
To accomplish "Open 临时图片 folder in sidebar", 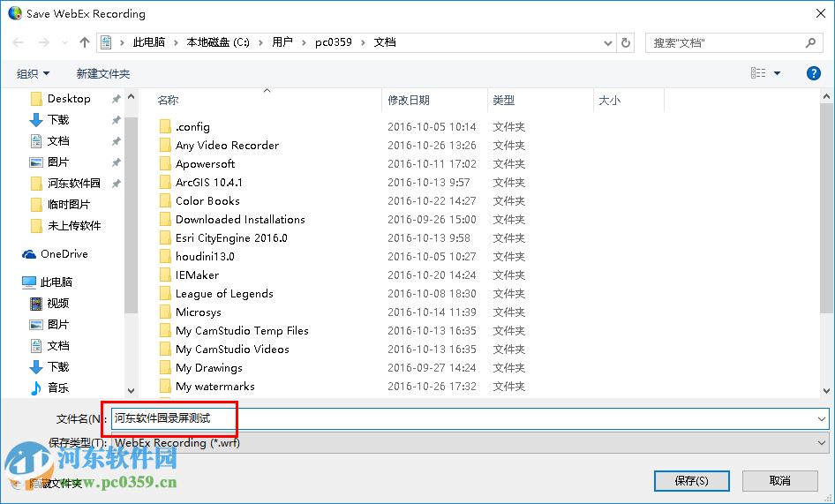I will (69, 205).
